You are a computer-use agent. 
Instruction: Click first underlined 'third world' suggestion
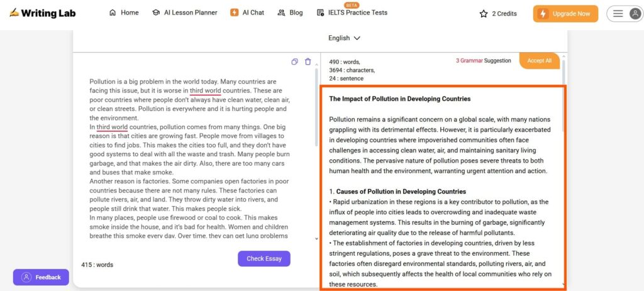206,91
